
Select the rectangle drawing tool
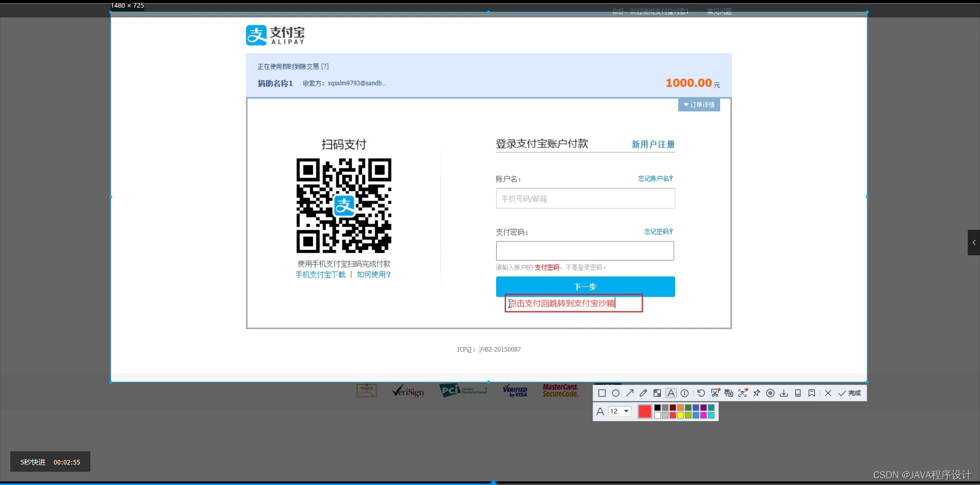click(602, 393)
